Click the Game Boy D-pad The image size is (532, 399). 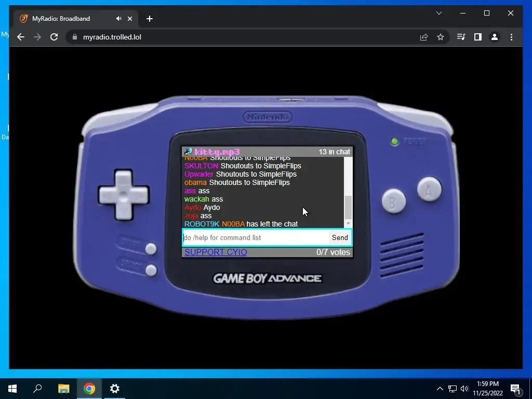click(124, 195)
